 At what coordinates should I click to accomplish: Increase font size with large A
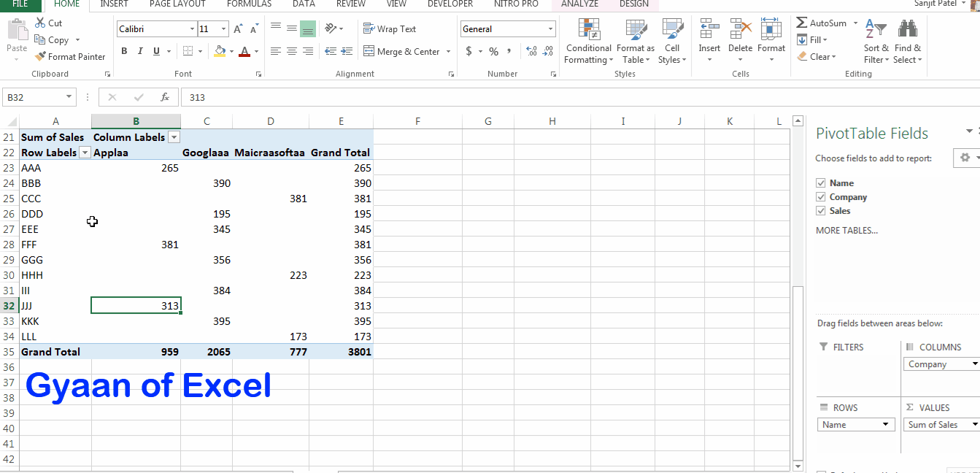click(239, 29)
